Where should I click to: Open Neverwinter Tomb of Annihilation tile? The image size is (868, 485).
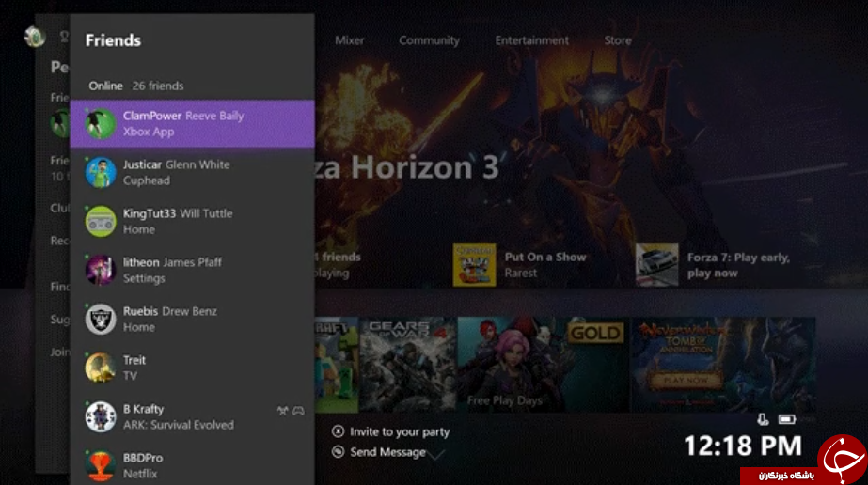723,365
